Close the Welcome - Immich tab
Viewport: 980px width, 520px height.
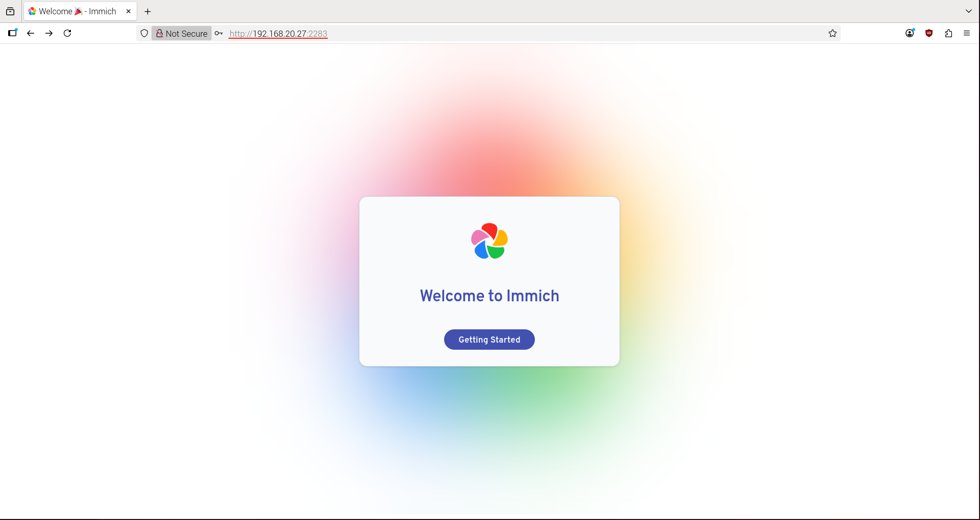(128, 11)
